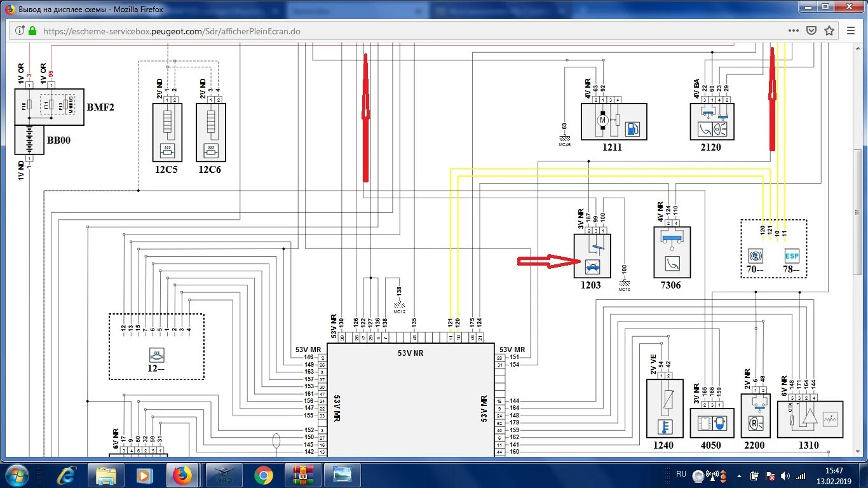Open the image viewer taskbar button
Viewport: 868px width, 488px height.
pyautogui.click(x=342, y=475)
